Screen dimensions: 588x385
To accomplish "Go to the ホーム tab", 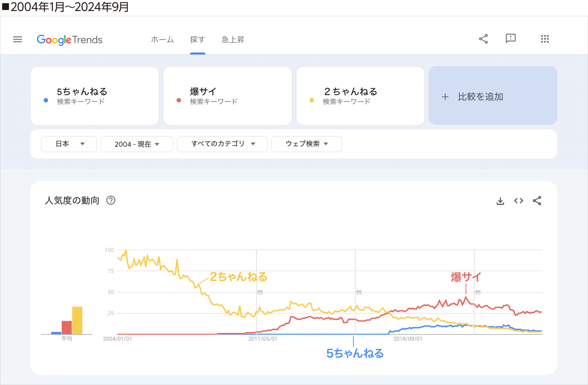I will [x=162, y=40].
